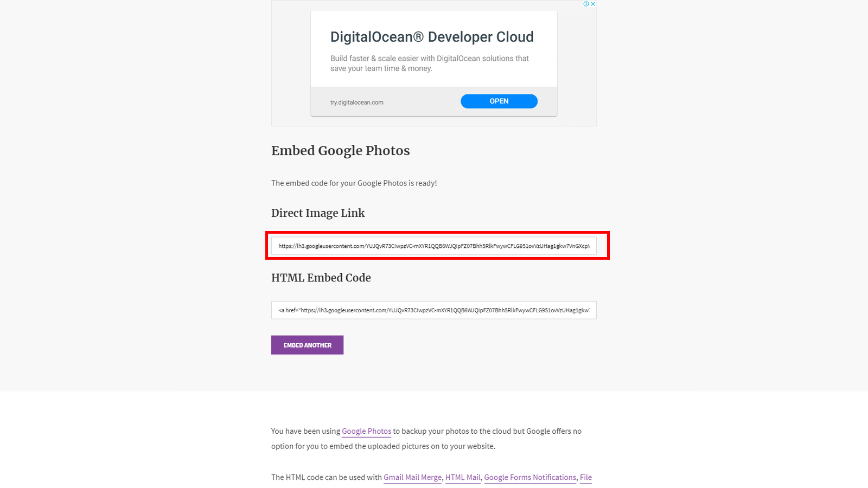Viewport: 868px width, 488px height.
Task: Click the Embed Google Photos heading
Action: 340,151
